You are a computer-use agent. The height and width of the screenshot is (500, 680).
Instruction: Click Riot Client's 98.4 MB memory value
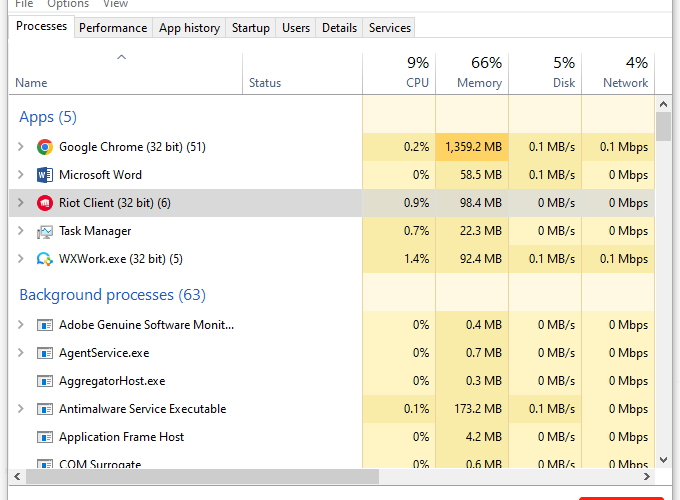pos(481,203)
